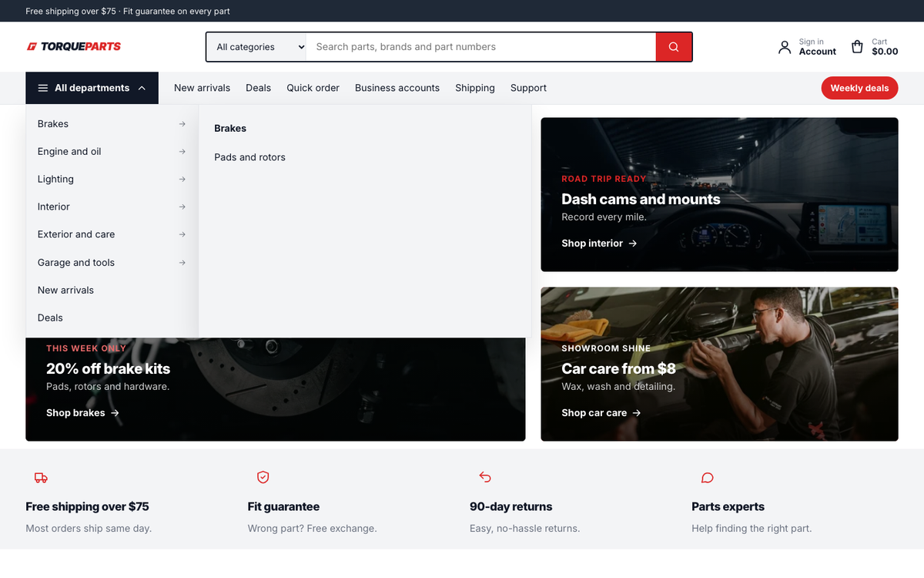The height and width of the screenshot is (578, 924).
Task: Click the top announcement bar text
Action: click(128, 11)
